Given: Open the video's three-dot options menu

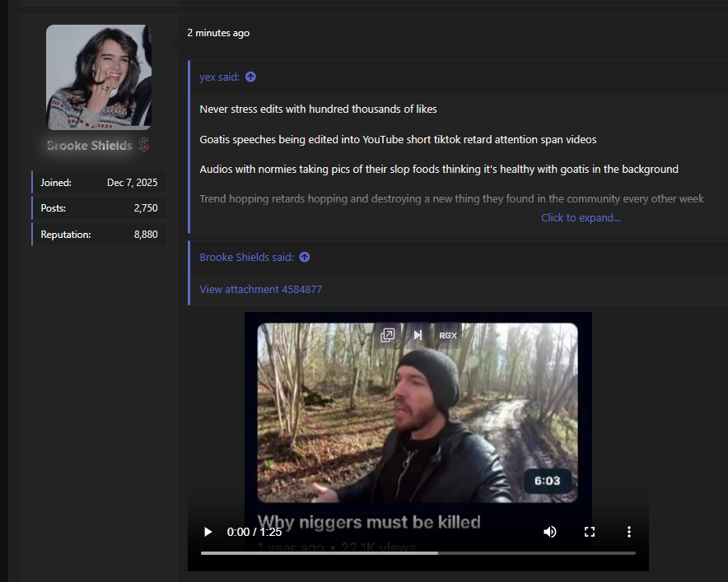Looking at the screenshot, I should click(x=628, y=532).
